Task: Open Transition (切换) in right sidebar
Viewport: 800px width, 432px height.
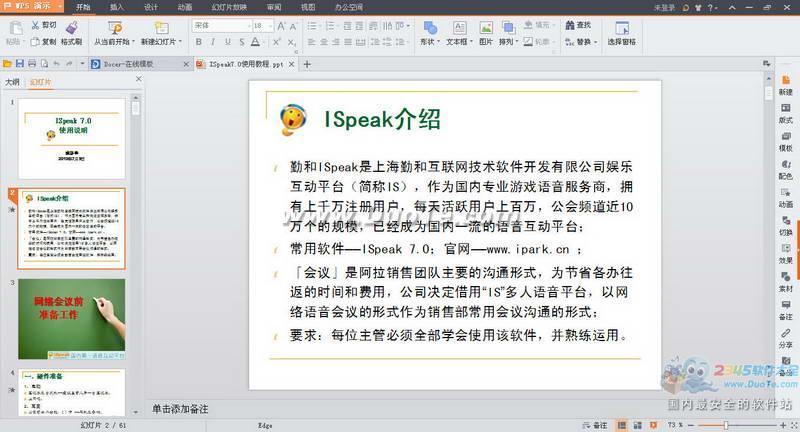Action: coord(786,226)
